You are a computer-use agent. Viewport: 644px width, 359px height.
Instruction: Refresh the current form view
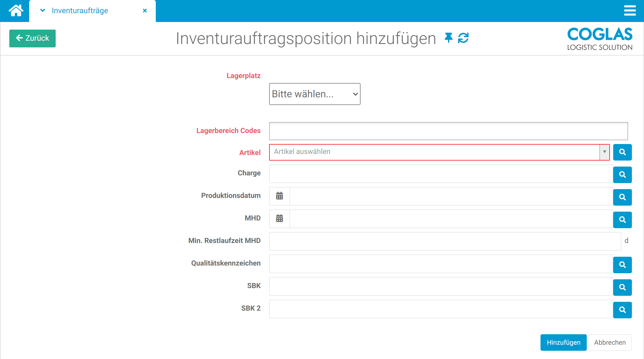464,38
